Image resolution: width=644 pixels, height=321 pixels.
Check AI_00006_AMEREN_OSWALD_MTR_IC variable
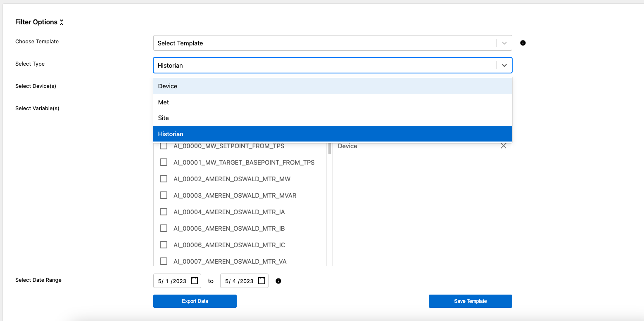tap(164, 245)
